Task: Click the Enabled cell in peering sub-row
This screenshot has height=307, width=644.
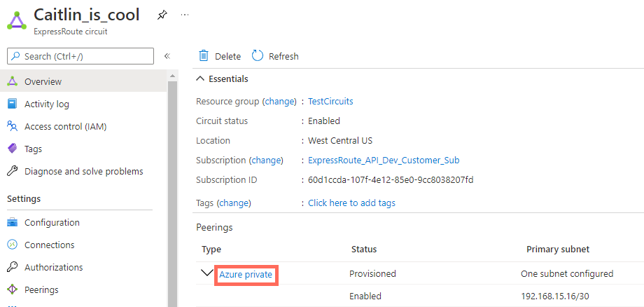Action: tap(365, 296)
